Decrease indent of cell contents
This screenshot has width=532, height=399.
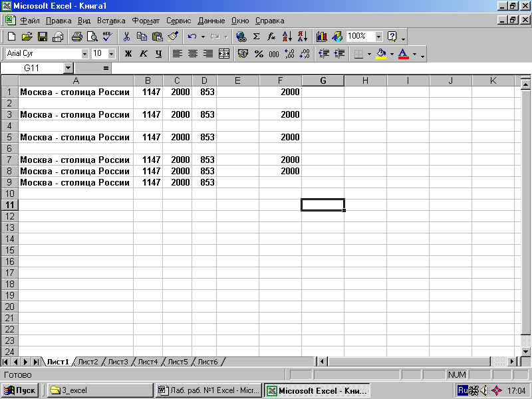324,54
